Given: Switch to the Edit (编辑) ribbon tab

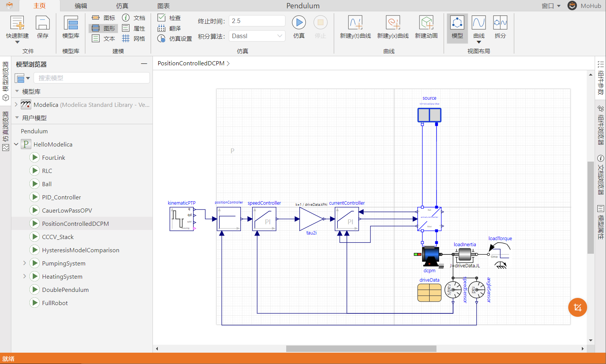Looking at the screenshot, I should [x=81, y=6].
